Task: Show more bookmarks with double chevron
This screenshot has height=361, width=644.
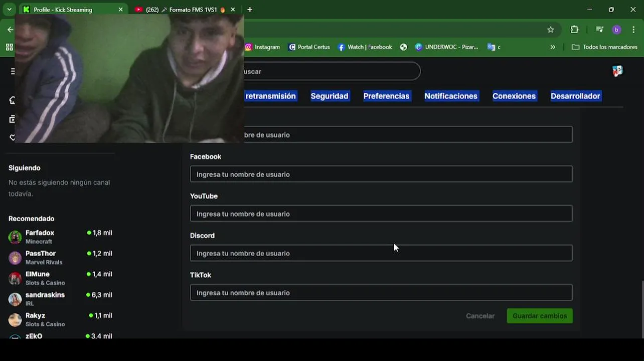Action: pos(553,47)
